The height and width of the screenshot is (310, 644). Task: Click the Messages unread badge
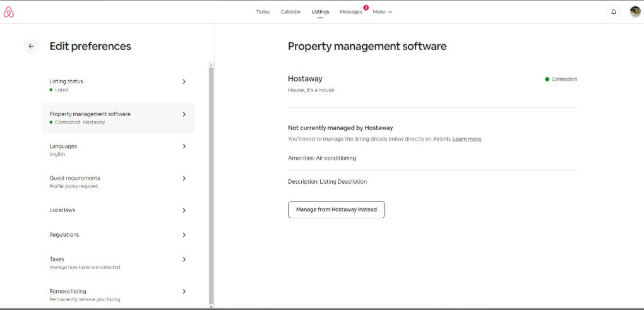pyautogui.click(x=366, y=8)
